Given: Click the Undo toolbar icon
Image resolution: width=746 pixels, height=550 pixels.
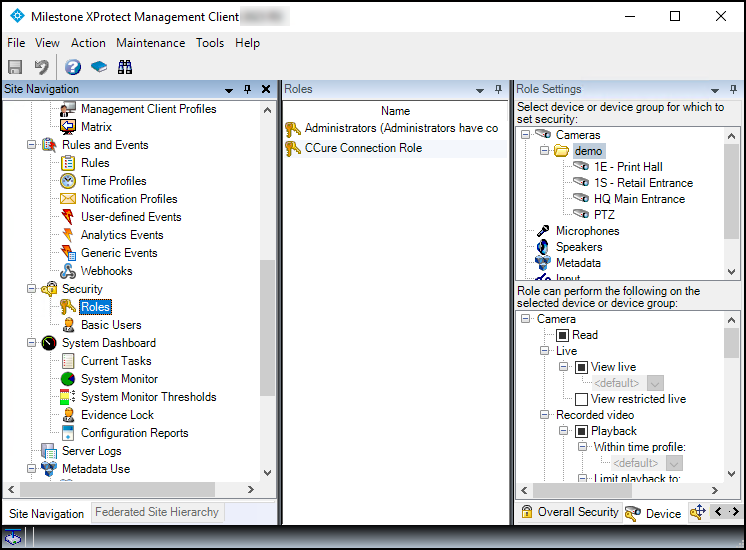Looking at the screenshot, I should [x=42, y=67].
